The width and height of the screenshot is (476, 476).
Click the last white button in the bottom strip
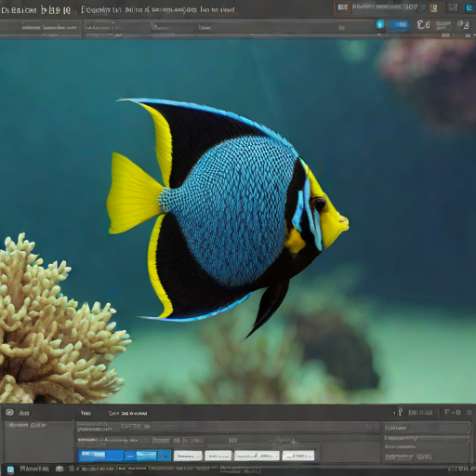coord(298,456)
